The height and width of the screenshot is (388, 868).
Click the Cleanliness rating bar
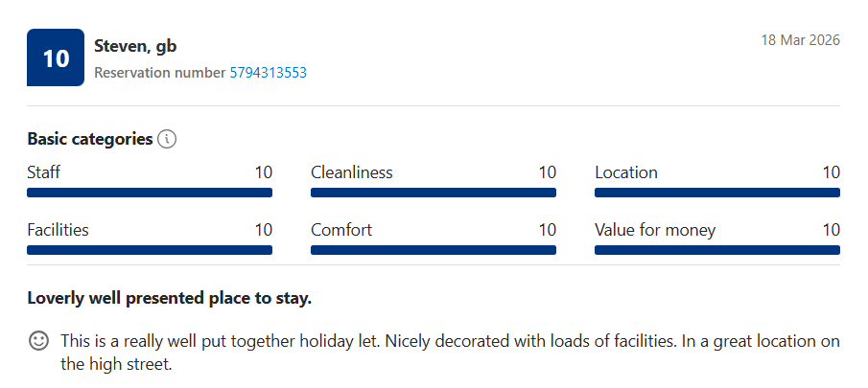point(434,193)
